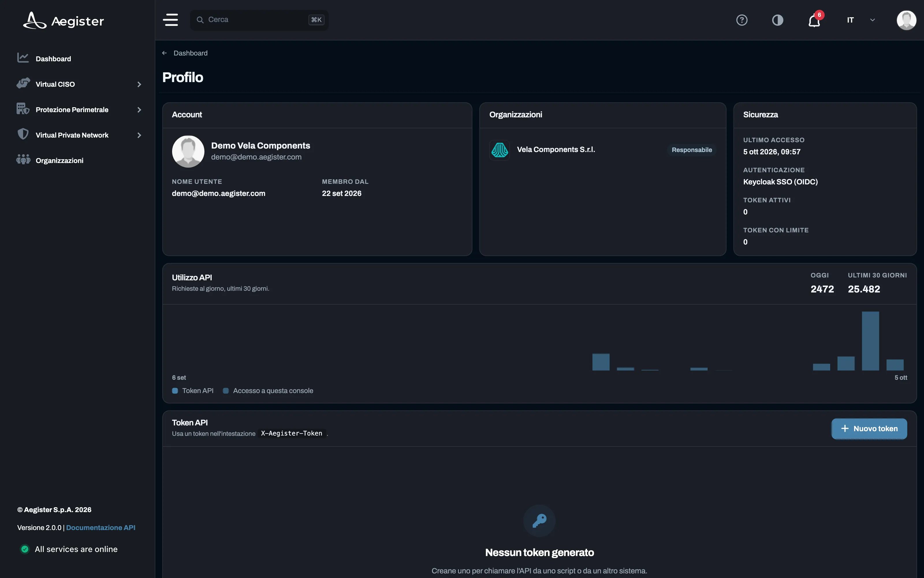924x578 pixels.
Task: Click the Responsabile role badge
Action: coord(692,150)
